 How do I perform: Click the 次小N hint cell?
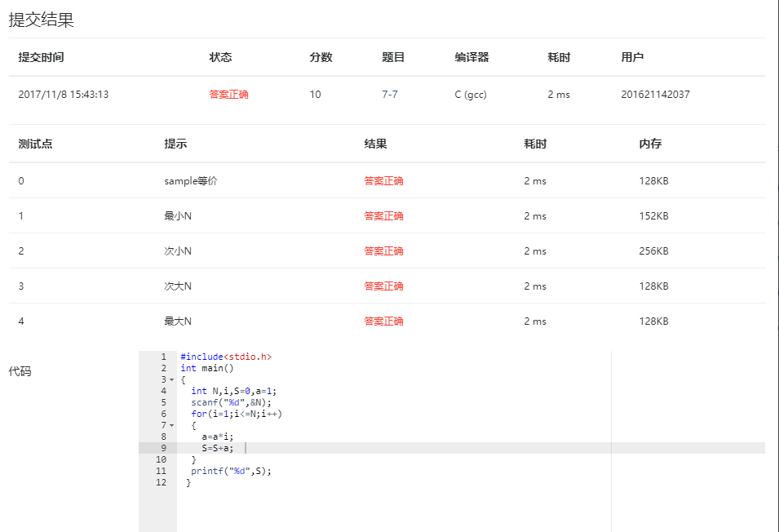(x=178, y=250)
